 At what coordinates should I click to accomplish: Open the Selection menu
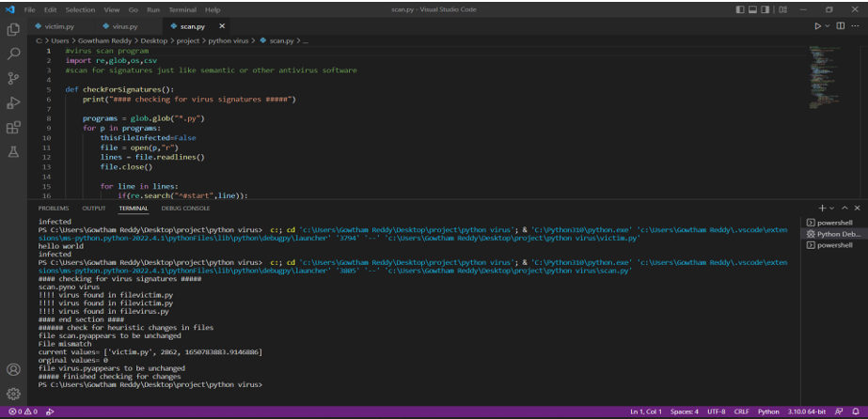(80, 10)
